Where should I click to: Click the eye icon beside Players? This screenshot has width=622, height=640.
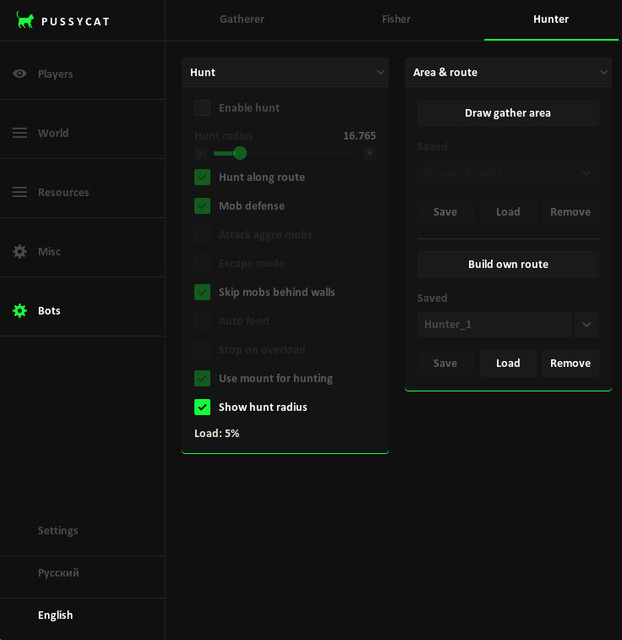(20, 74)
